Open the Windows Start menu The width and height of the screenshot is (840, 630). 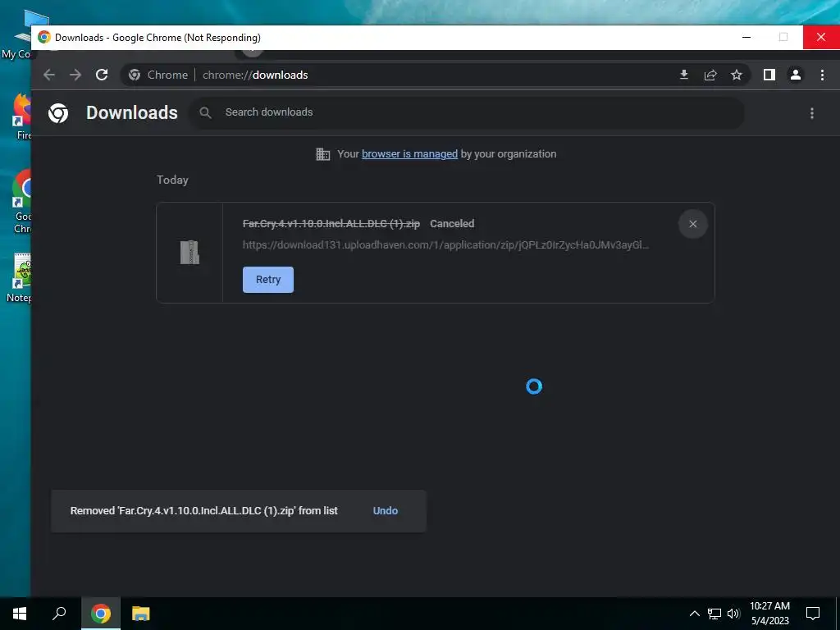[20, 614]
